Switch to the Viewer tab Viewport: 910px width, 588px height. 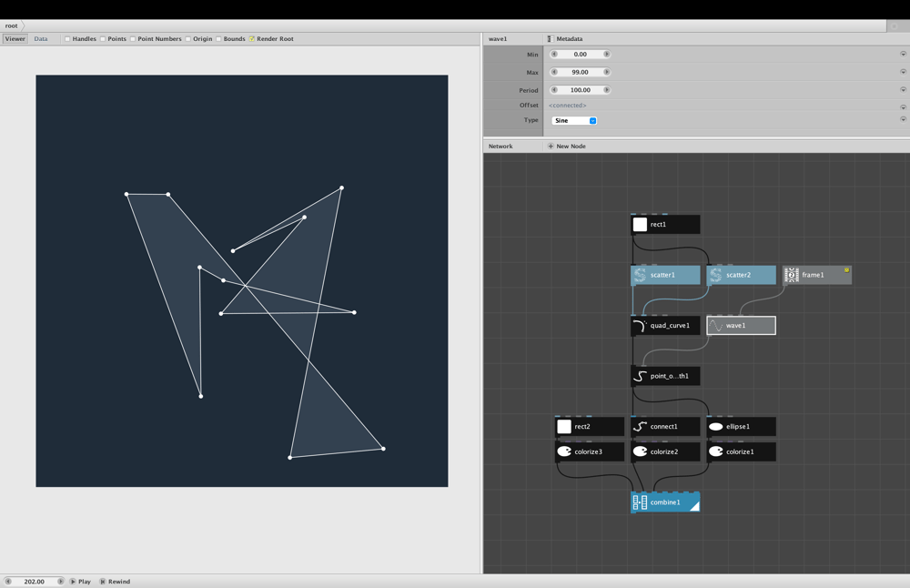15,39
